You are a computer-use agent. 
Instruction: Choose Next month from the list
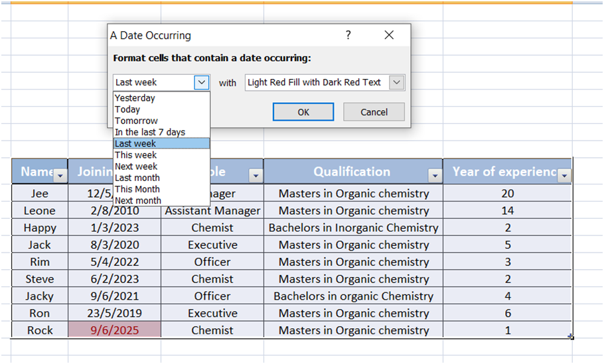coord(162,200)
